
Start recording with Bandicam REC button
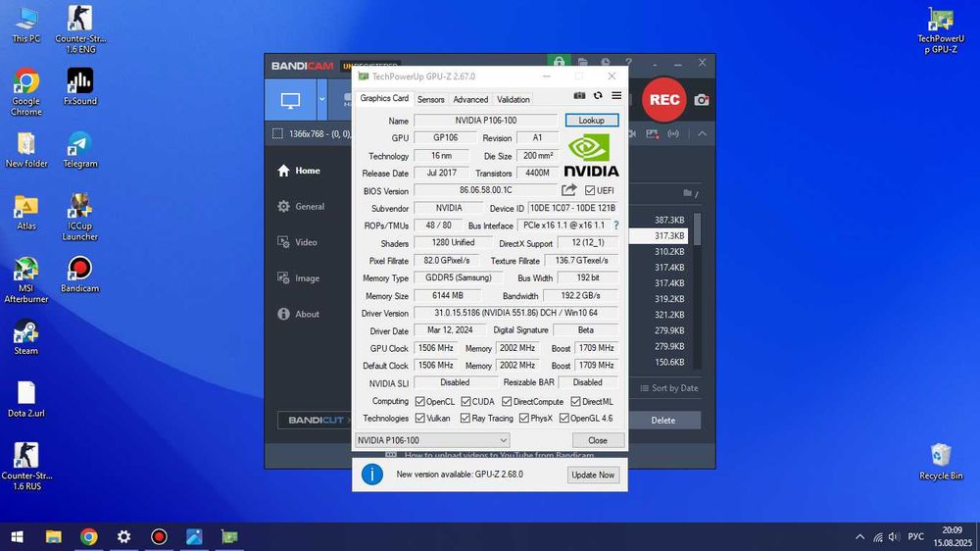[663, 99]
